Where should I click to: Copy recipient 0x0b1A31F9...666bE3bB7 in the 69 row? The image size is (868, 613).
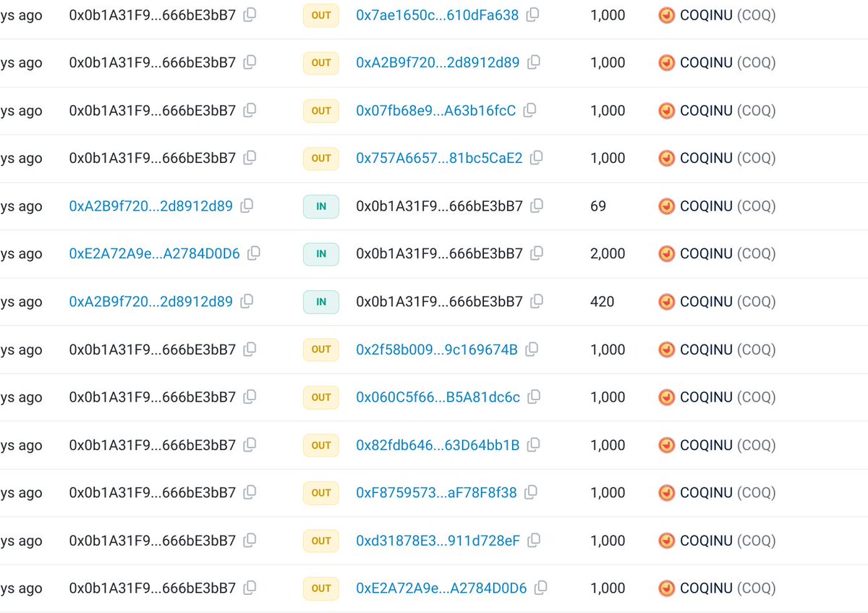pyautogui.click(x=536, y=206)
